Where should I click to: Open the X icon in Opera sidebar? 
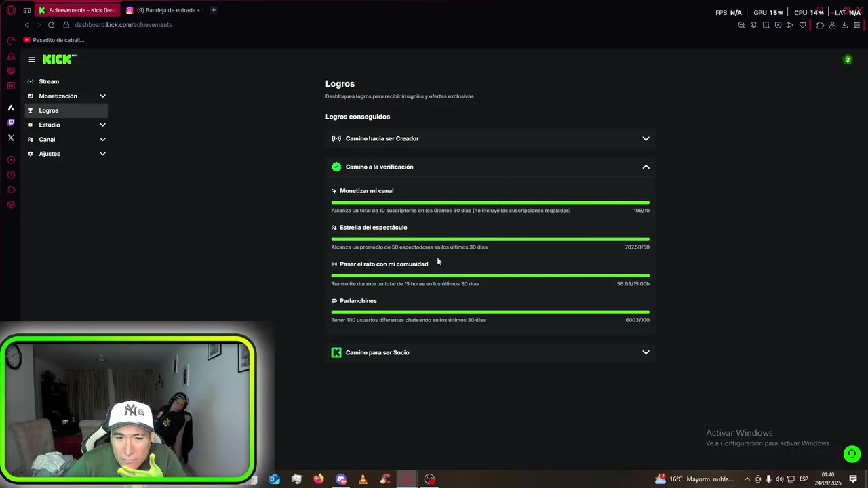[11, 138]
